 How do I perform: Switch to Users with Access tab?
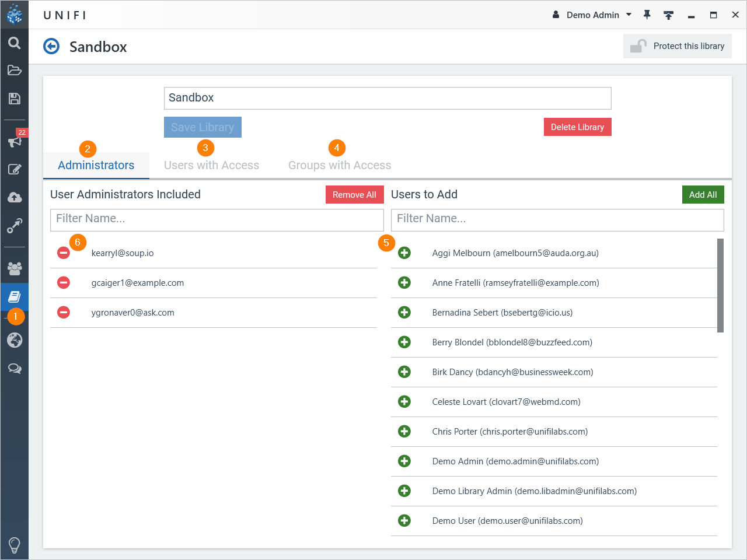click(x=211, y=165)
